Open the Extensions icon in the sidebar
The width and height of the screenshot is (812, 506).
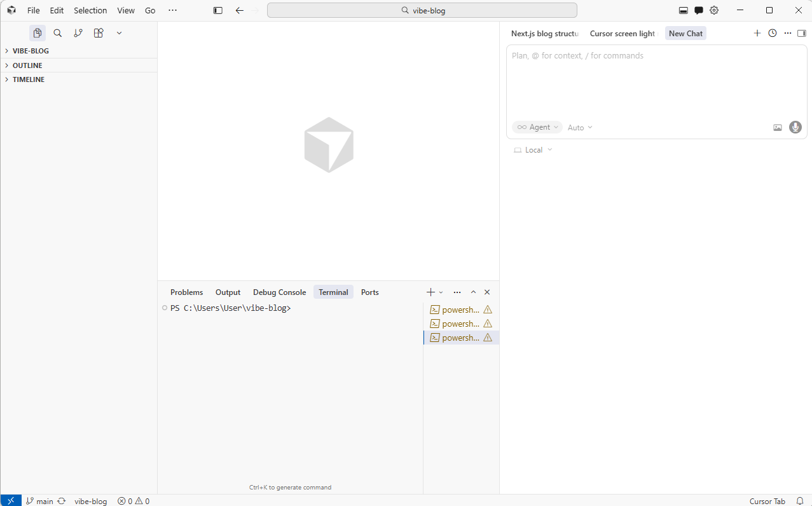(99, 32)
